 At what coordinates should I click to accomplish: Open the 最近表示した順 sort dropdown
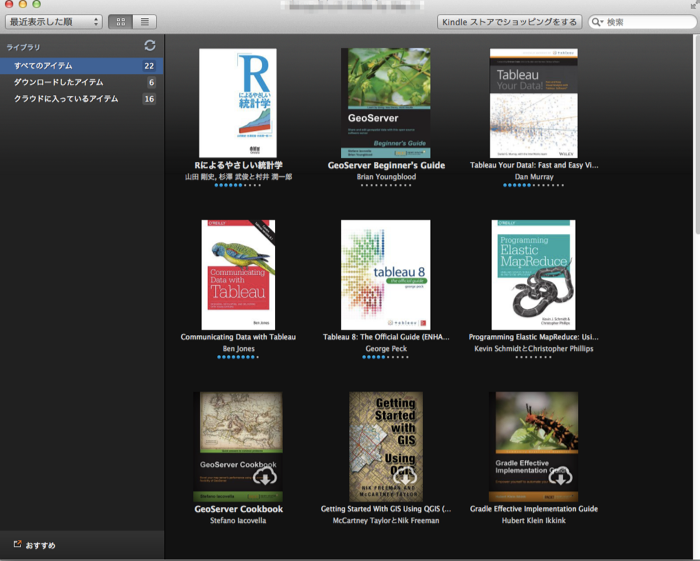click(54, 22)
